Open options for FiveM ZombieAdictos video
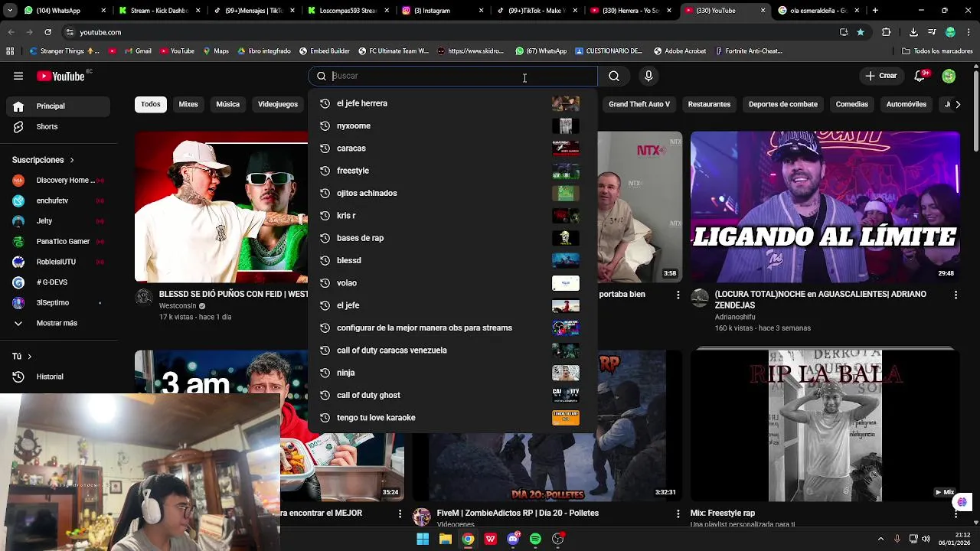This screenshot has height=551, width=980. (678, 514)
